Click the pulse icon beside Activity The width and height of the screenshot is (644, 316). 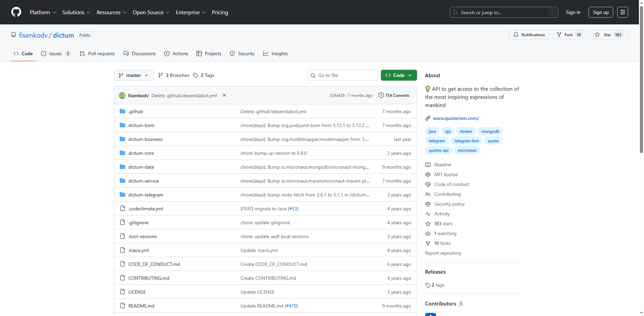coord(428,214)
